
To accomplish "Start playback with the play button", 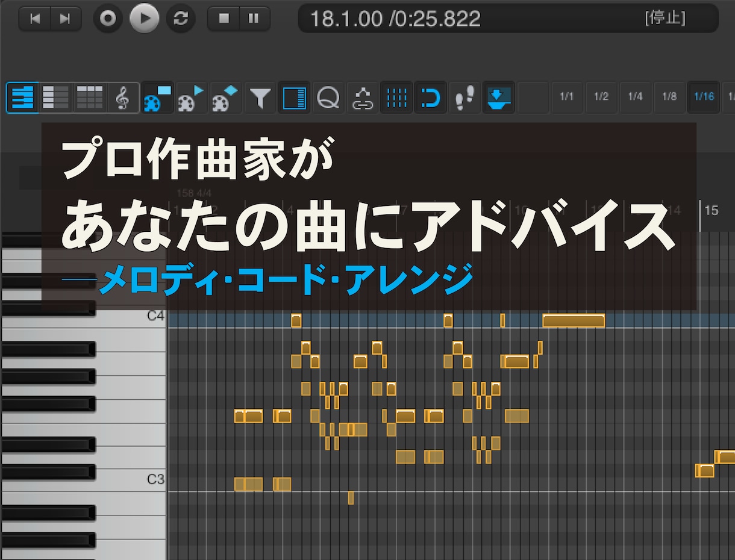I will click(x=145, y=19).
